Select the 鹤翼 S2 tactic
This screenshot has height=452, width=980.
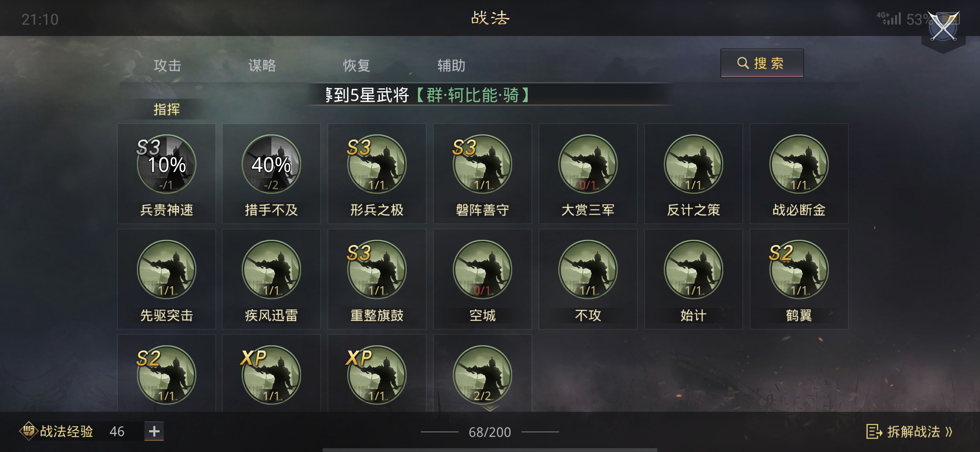799,270
